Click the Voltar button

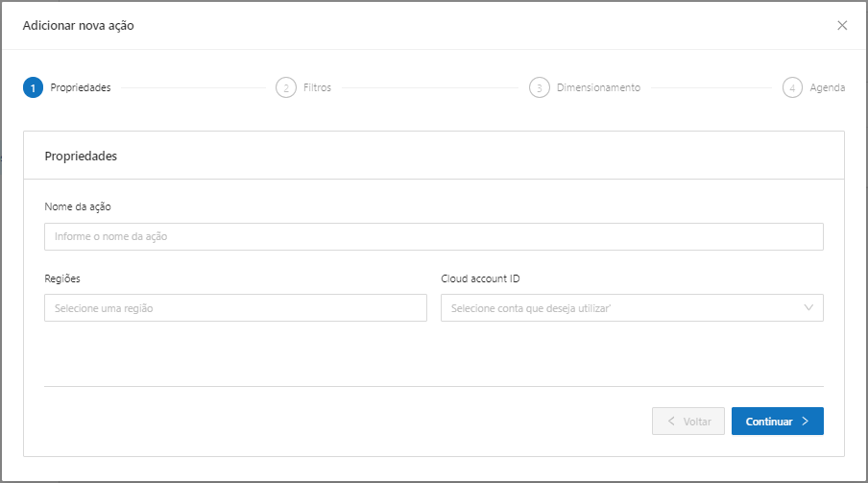[688, 422]
